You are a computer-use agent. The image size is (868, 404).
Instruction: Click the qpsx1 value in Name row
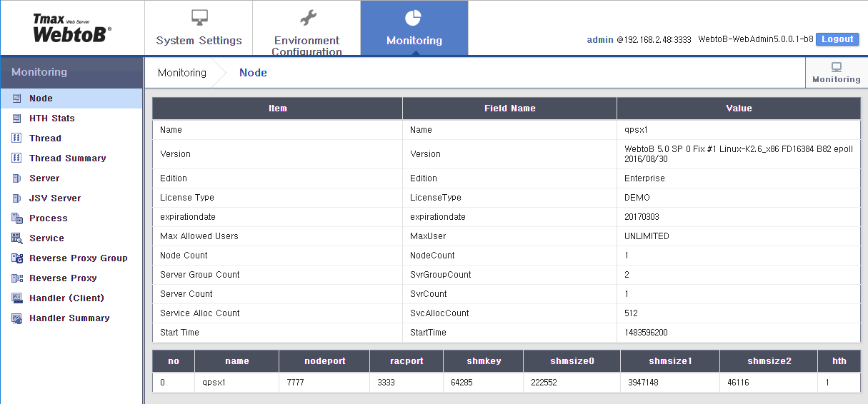636,130
